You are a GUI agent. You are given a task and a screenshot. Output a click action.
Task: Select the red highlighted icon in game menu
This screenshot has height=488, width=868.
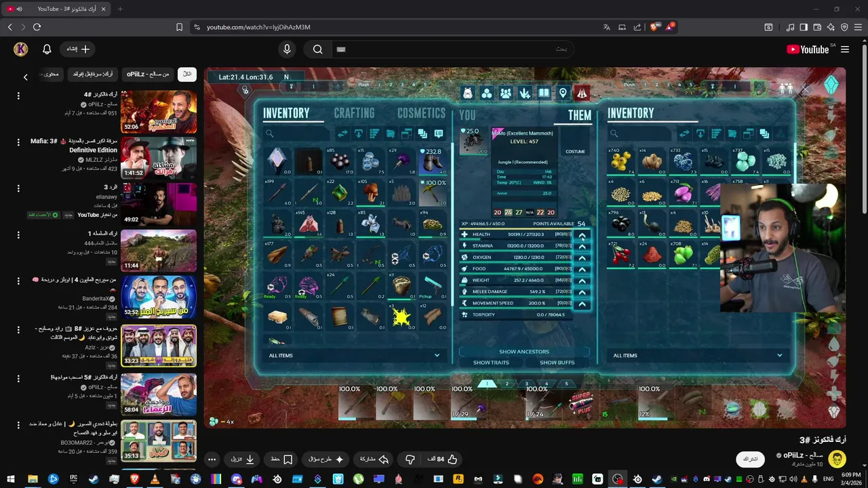coord(582,94)
